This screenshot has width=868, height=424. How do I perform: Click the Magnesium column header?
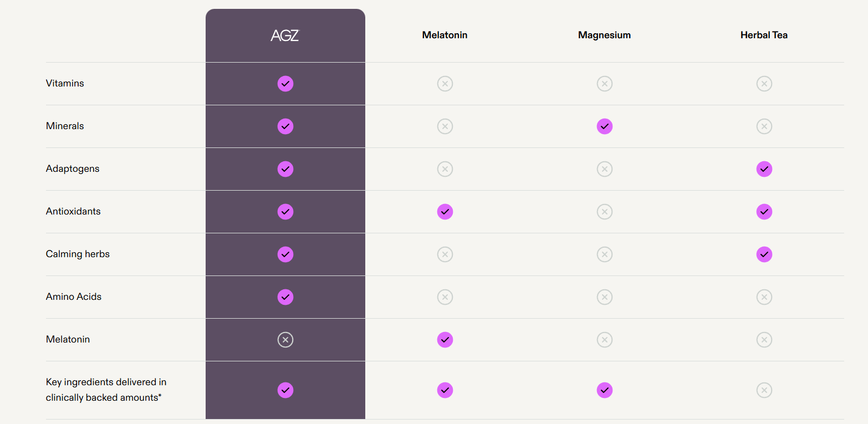click(604, 35)
